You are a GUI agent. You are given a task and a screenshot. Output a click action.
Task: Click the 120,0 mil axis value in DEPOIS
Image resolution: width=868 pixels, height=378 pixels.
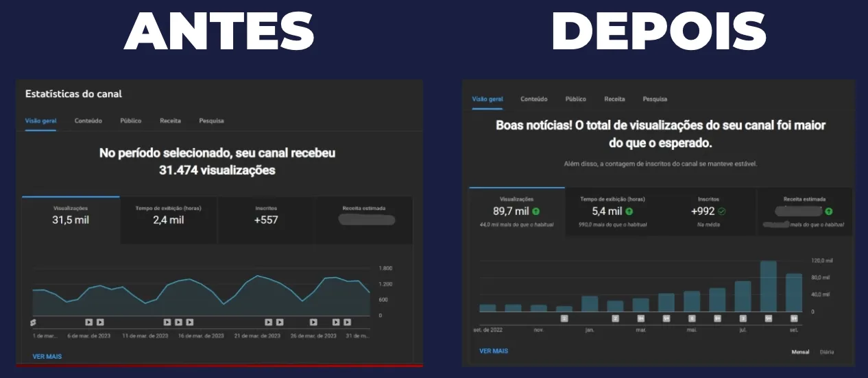tap(821, 261)
